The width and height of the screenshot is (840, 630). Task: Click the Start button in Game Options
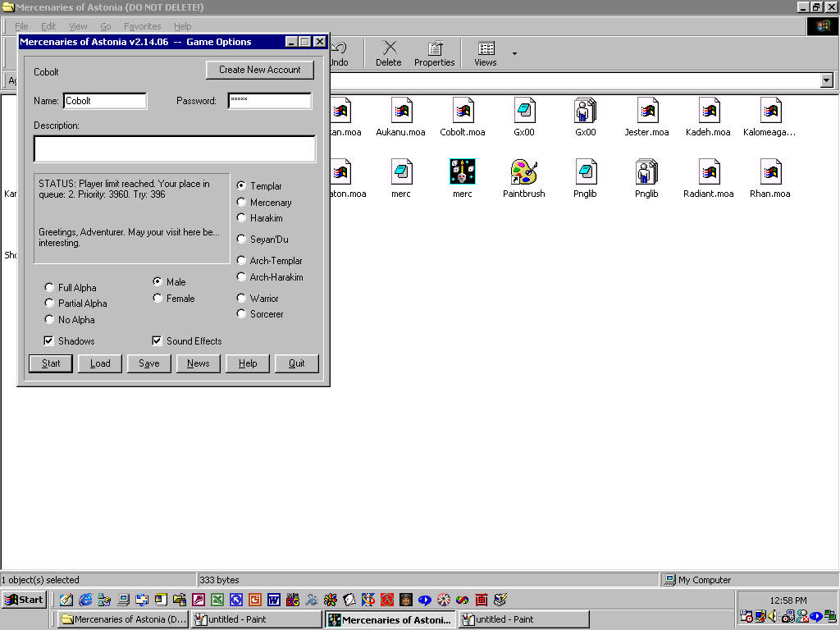click(51, 363)
